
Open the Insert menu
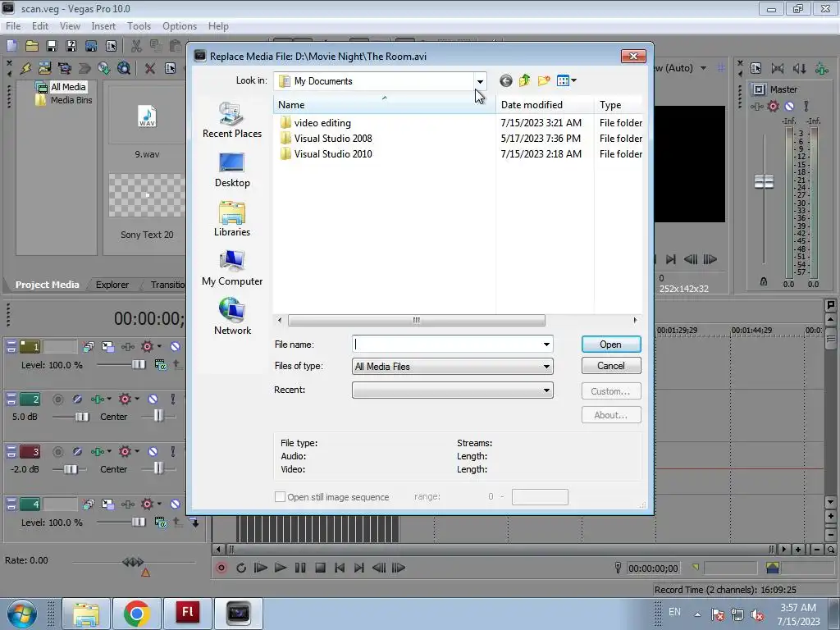click(103, 25)
